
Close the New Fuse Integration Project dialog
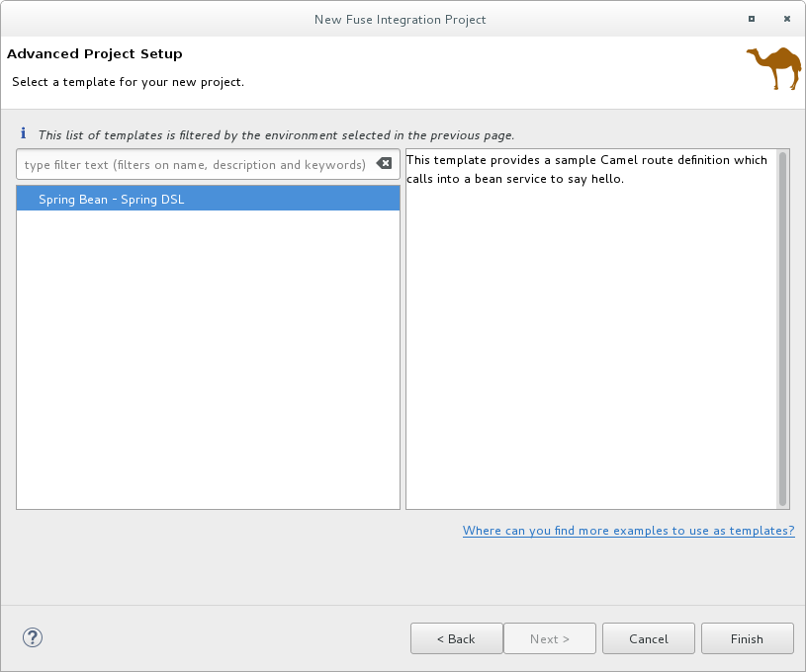tap(787, 19)
